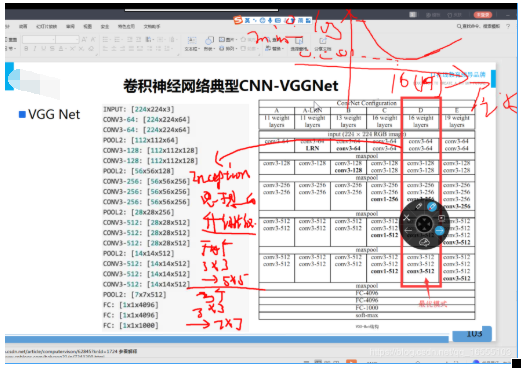Toggle Underline formatting in the ribbon
The height and width of the screenshot is (368, 522).
(x=43, y=49)
